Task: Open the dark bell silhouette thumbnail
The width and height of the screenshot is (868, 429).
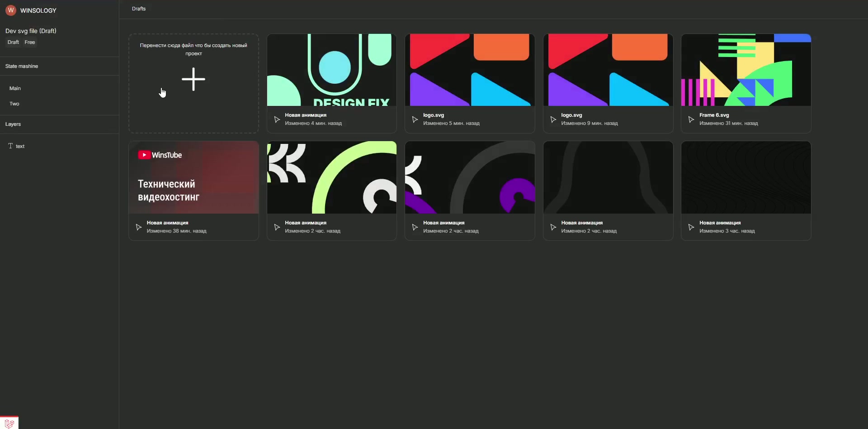Action: 608,177
